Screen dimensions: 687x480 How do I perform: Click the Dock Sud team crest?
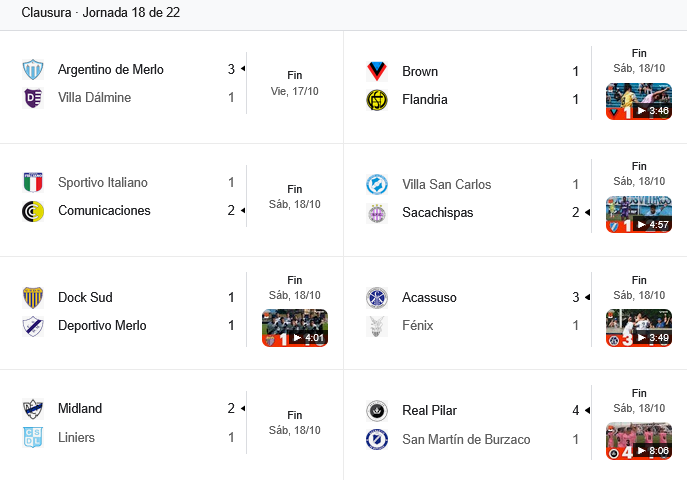[33, 298]
